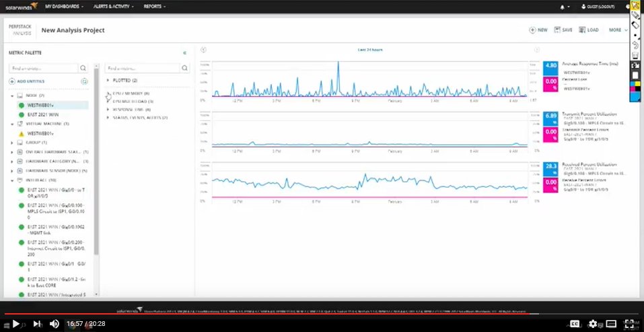Pick the yellow annotation color
The width and height of the screenshot is (644, 332).
pos(637,84)
